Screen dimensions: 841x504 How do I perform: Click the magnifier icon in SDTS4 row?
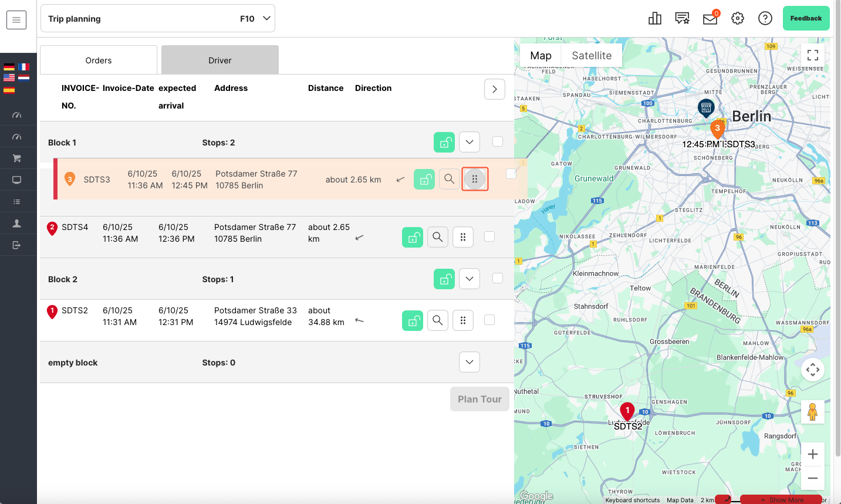[438, 237]
